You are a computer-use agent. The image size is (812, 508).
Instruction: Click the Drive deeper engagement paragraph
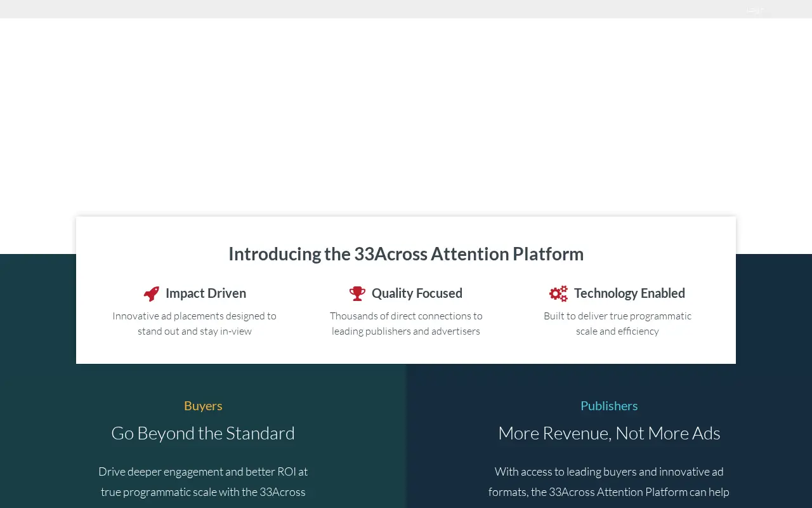coord(203,482)
